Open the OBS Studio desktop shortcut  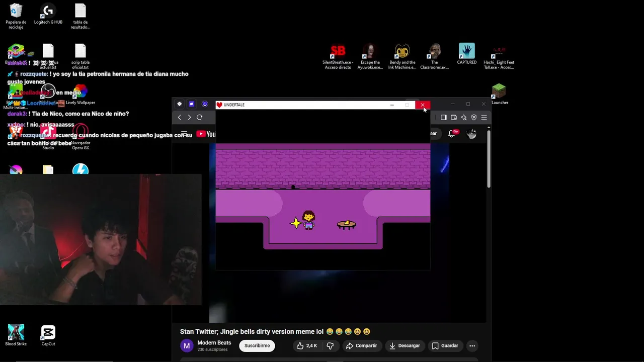[48, 95]
